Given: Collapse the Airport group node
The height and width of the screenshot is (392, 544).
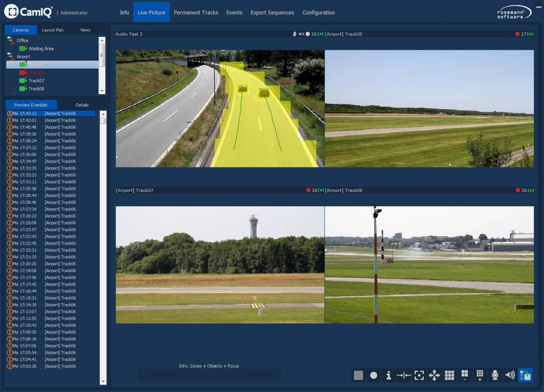Looking at the screenshot, I should click(x=10, y=56).
